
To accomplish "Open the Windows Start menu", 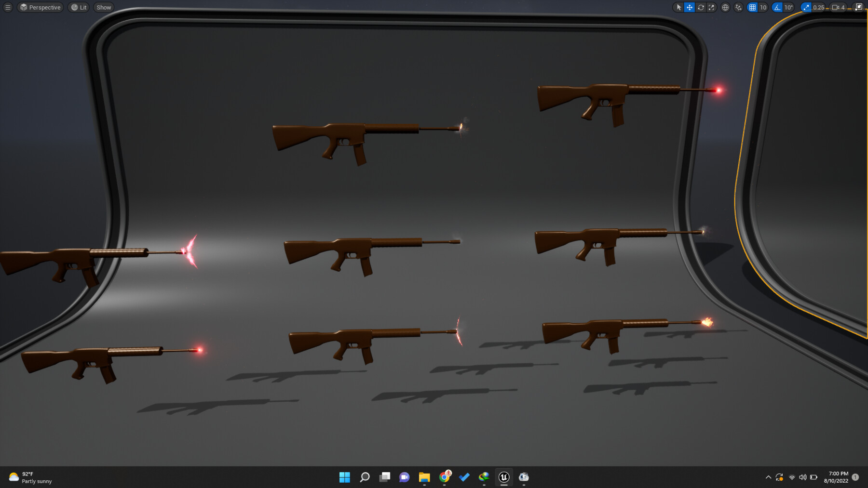I will click(x=344, y=477).
